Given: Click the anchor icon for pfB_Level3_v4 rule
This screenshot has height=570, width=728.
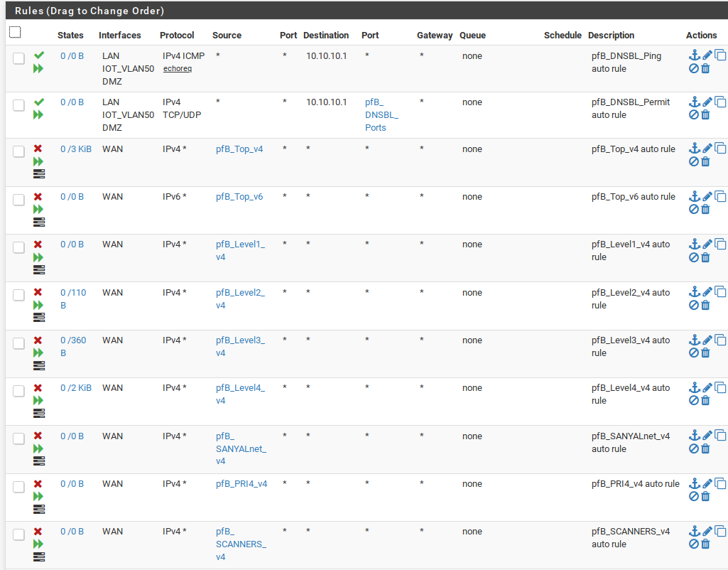Looking at the screenshot, I should coord(694,340).
